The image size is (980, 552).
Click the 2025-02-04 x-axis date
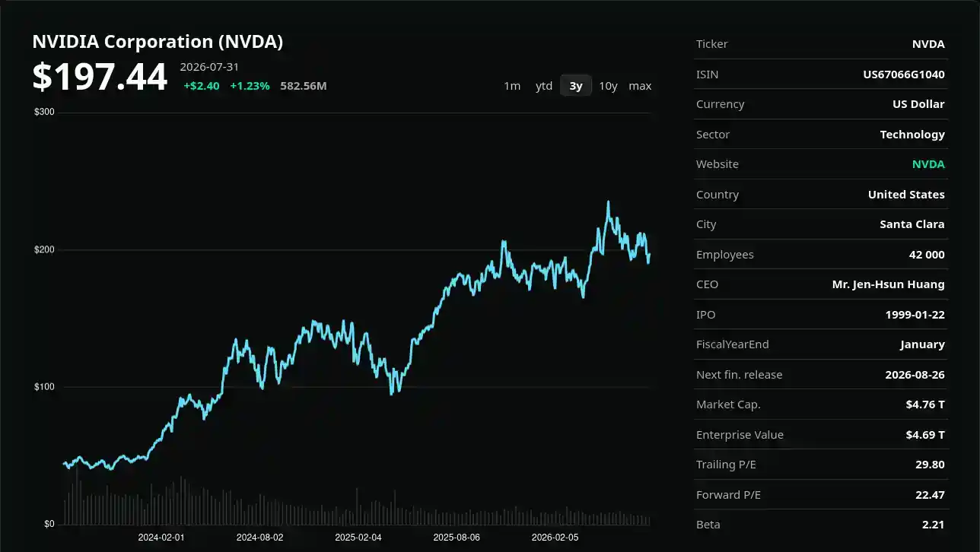click(358, 537)
